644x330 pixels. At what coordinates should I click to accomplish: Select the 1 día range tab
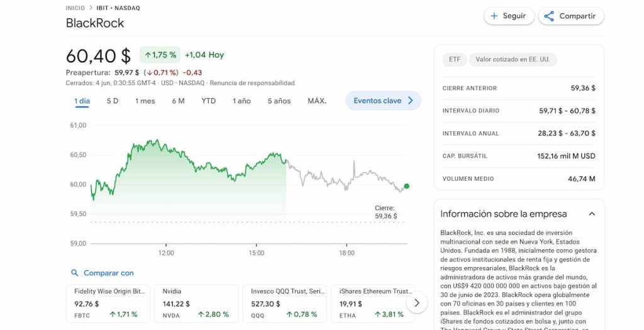pyautogui.click(x=82, y=101)
